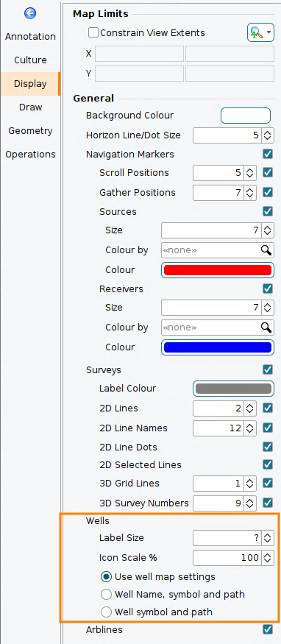Click the 2D Lines width stepper
This screenshot has height=644, width=281.
coord(249,408)
